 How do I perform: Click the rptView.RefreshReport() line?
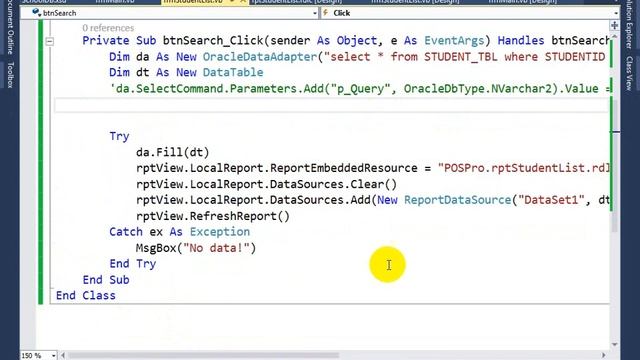point(213,216)
